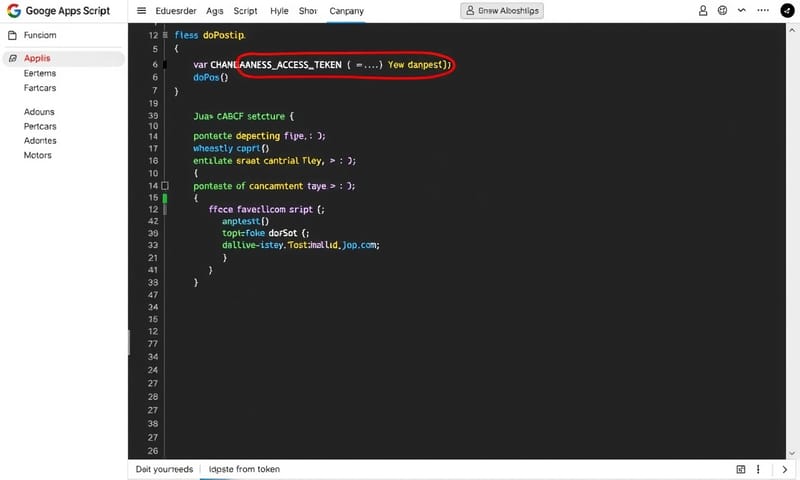Open the Script menu
Screen dimensions: 800x480
click(x=245, y=11)
